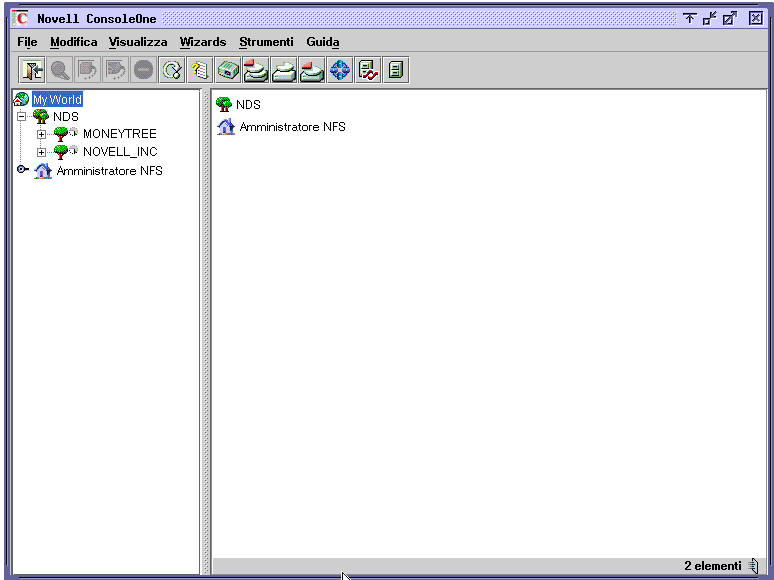The height and width of the screenshot is (580, 774).
Task: Expand the Amministratore NFS node handle
Action: coord(22,171)
